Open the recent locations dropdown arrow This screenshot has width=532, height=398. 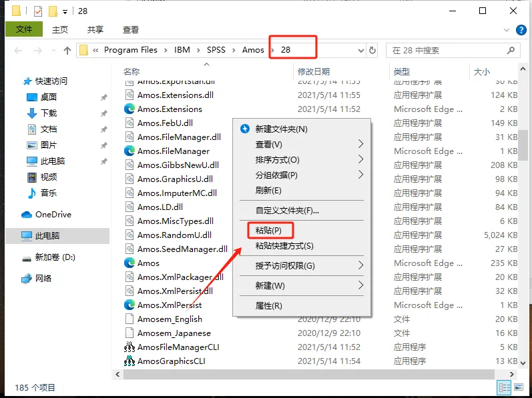click(x=53, y=51)
